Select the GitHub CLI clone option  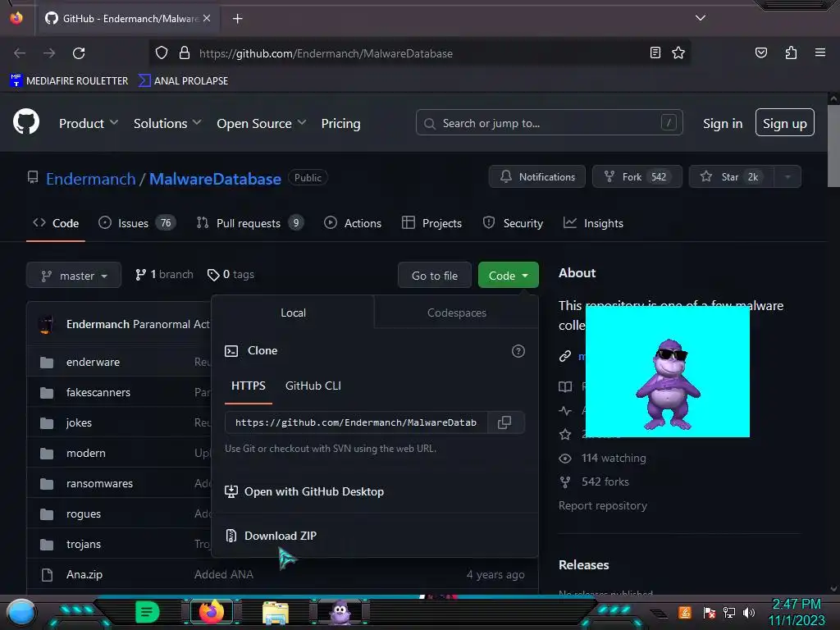(x=313, y=386)
